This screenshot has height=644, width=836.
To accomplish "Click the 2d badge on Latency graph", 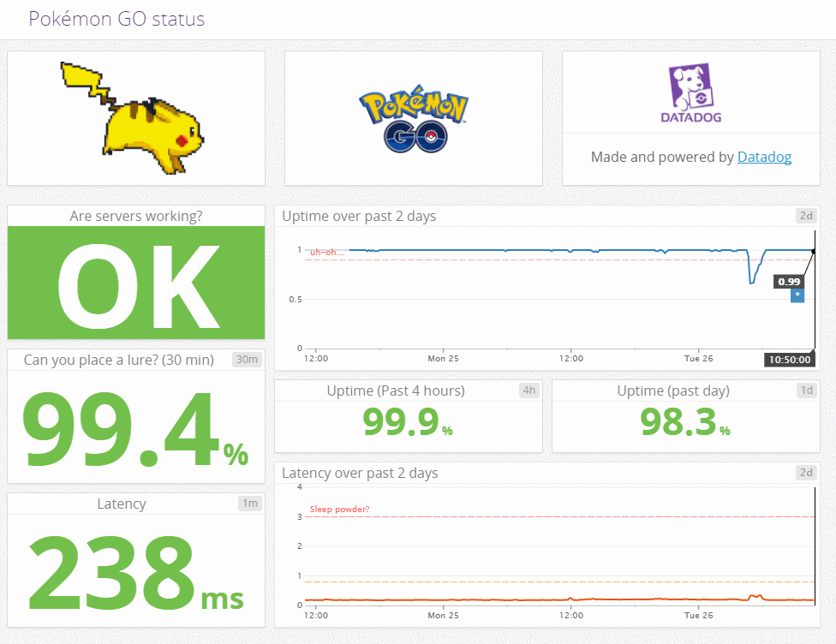I will (x=806, y=473).
